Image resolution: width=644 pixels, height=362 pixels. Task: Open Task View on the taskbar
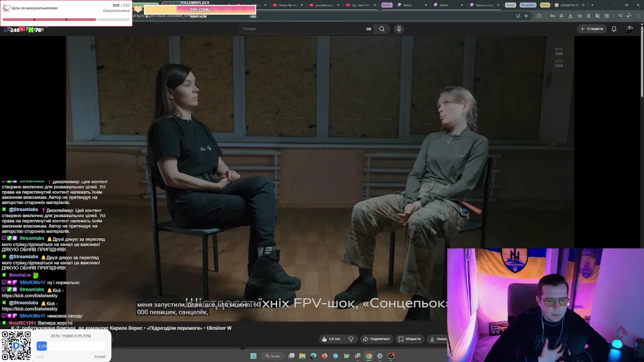coord(292,356)
